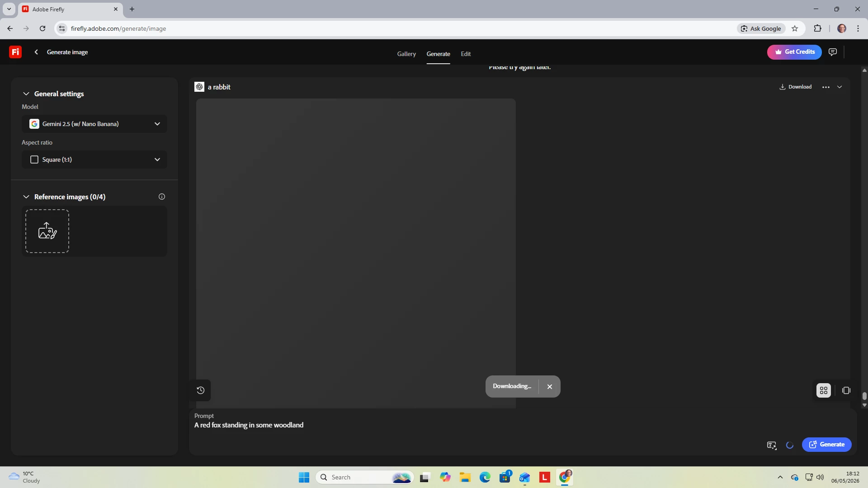Click the Reference images info icon
Image resolution: width=868 pixels, height=488 pixels.
[x=162, y=197]
